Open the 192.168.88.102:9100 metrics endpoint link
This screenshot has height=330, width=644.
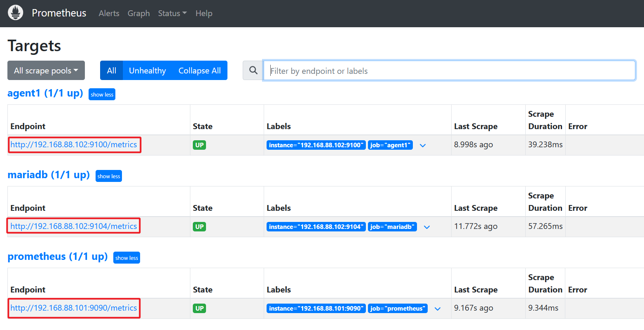74,145
